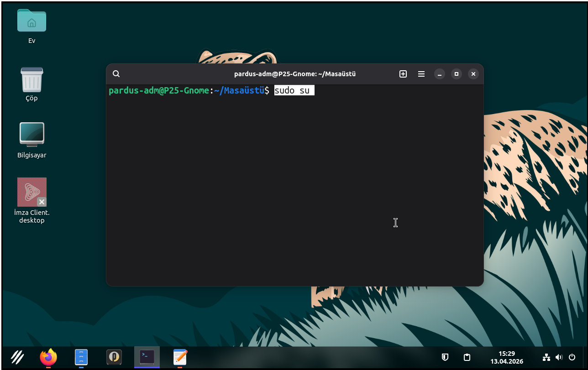The height and width of the screenshot is (370, 588).
Task: Switch to the terminal taskbar icon
Action: (x=147, y=357)
